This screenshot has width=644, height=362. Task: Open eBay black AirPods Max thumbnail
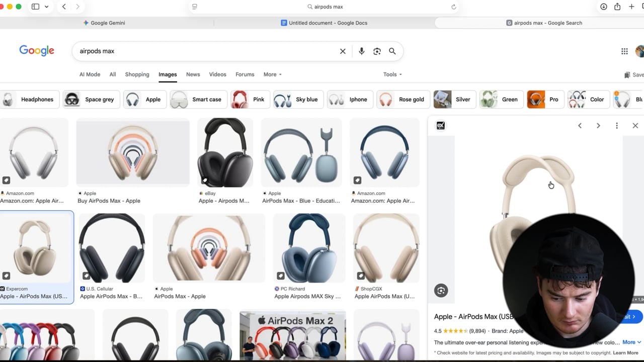(x=225, y=152)
